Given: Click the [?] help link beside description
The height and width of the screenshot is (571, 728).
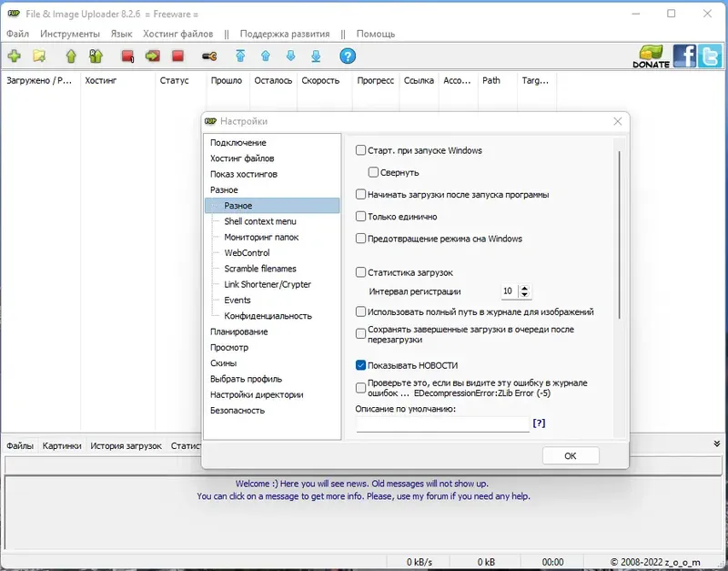Looking at the screenshot, I should pos(539,423).
